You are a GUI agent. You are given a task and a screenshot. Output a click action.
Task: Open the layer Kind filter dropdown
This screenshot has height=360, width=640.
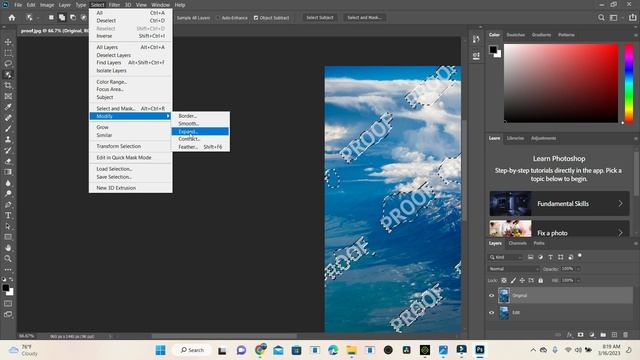pyautogui.click(x=506, y=257)
